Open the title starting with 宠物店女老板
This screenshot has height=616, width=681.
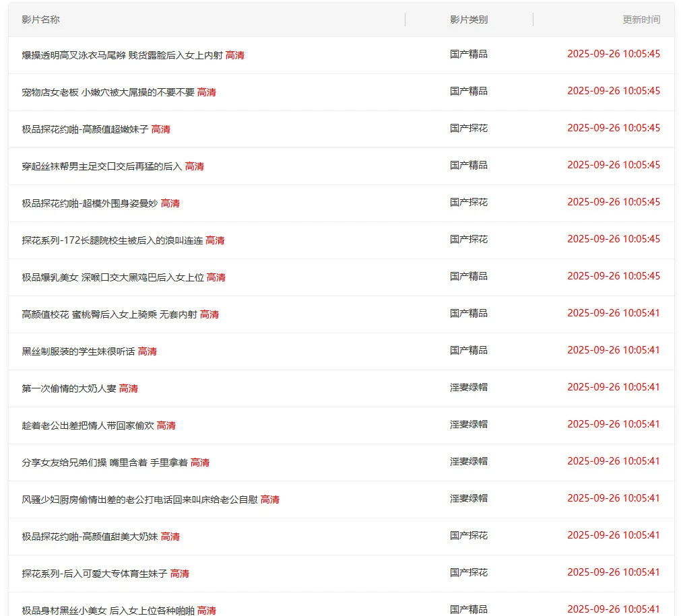click(108, 92)
